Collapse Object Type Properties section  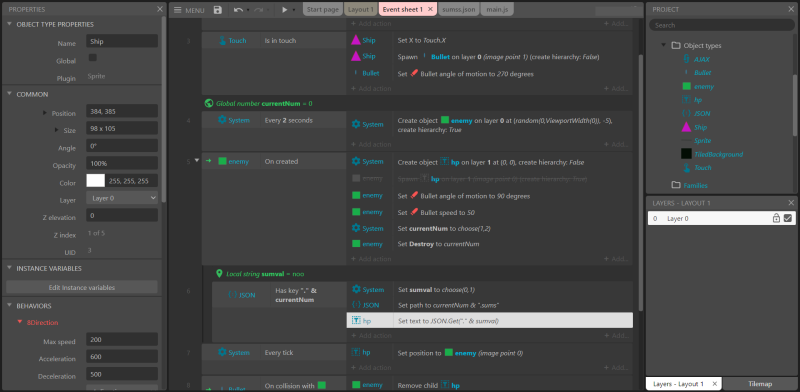[x=10, y=24]
